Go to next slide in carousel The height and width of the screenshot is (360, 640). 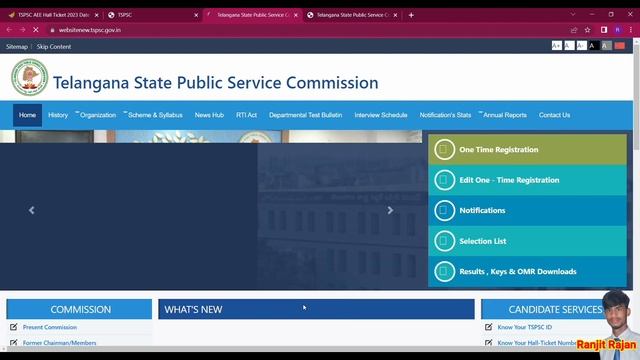pyautogui.click(x=390, y=210)
